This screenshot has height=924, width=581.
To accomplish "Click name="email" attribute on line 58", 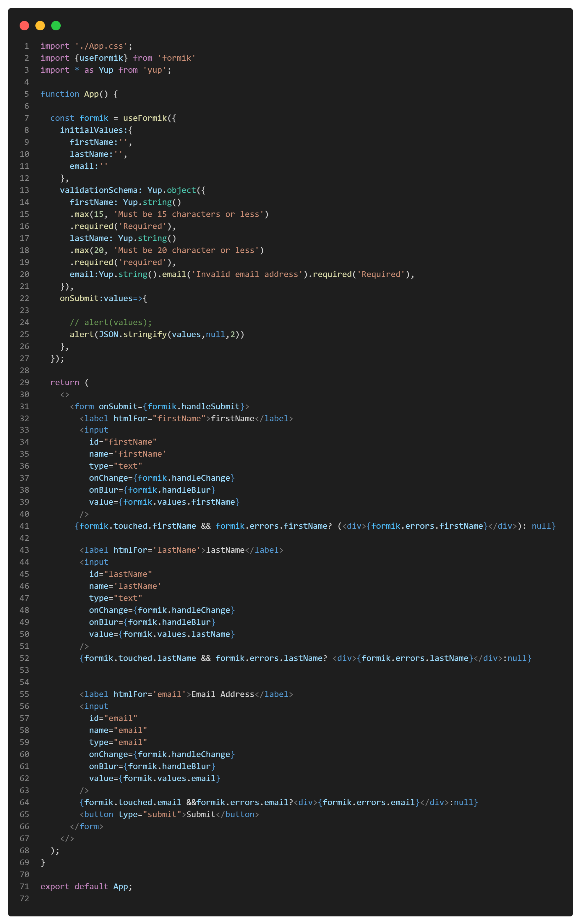I will [118, 730].
